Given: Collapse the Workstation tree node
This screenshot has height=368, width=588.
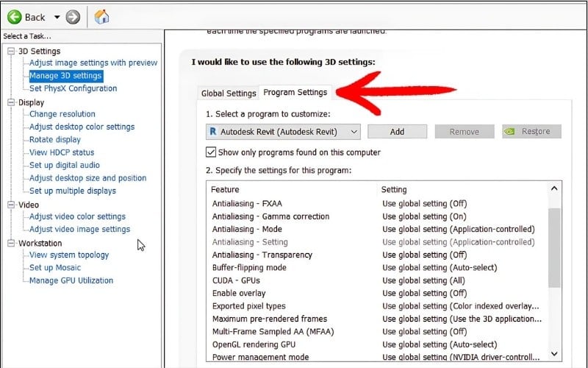Looking at the screenshot, I should pyautogui.click(x=11, y=243).
